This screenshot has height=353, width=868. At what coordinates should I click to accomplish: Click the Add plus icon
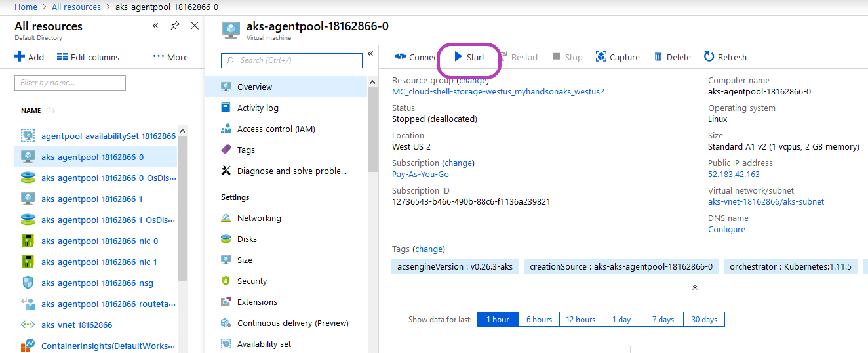(x=20, y=57)
